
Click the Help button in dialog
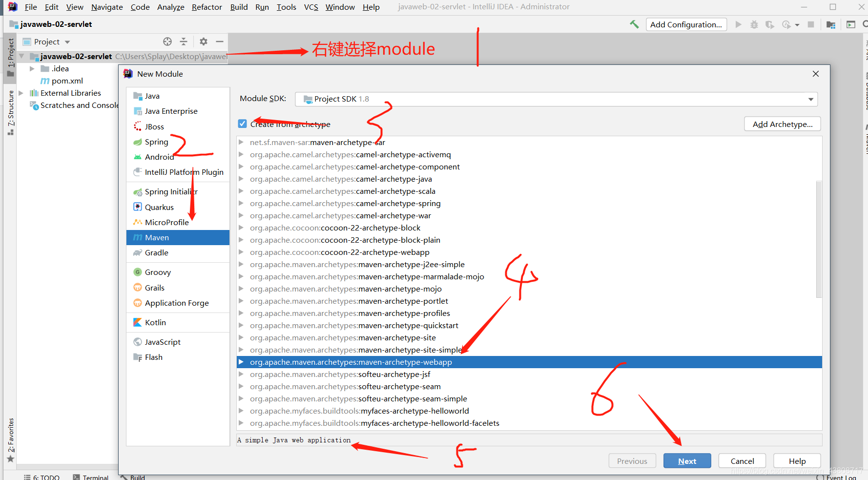pos(797,461)
